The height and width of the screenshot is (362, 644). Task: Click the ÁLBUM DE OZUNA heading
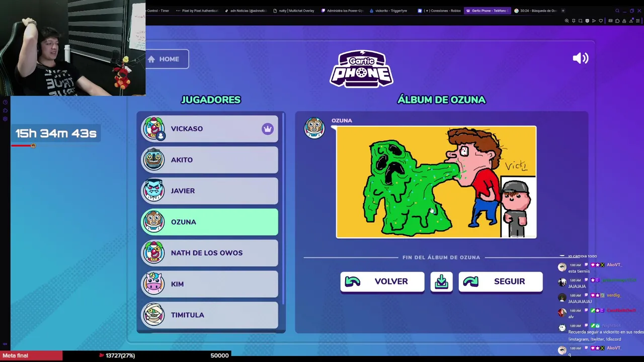[441, 100]
